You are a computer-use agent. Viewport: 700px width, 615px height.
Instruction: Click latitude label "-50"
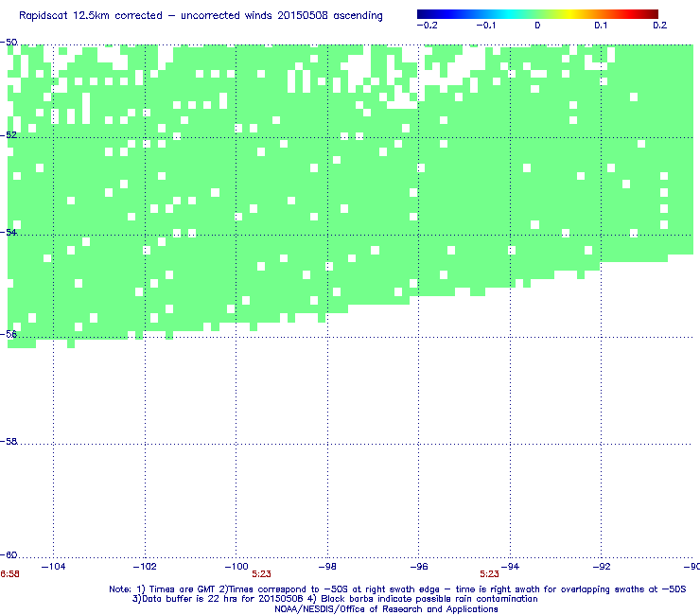pyautogui.click(x=9, y=43)
